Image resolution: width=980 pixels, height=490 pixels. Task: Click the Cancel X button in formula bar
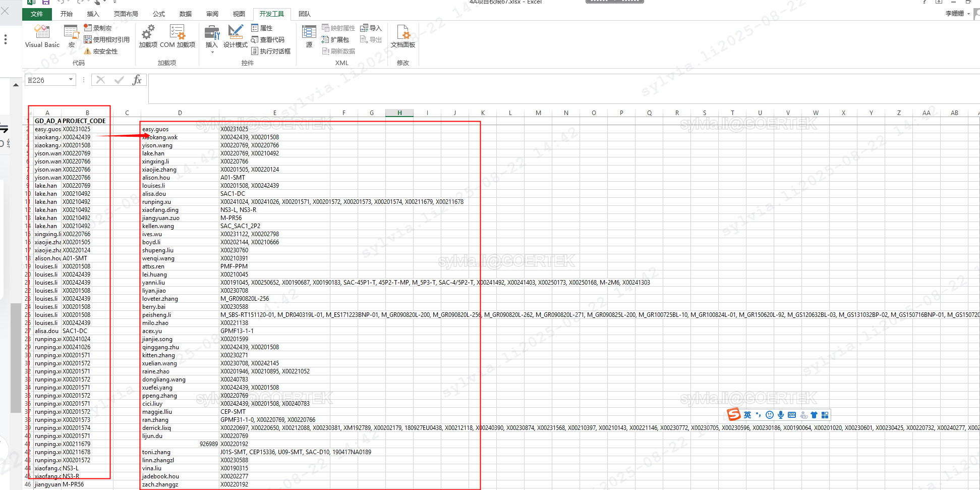point(100,80)
